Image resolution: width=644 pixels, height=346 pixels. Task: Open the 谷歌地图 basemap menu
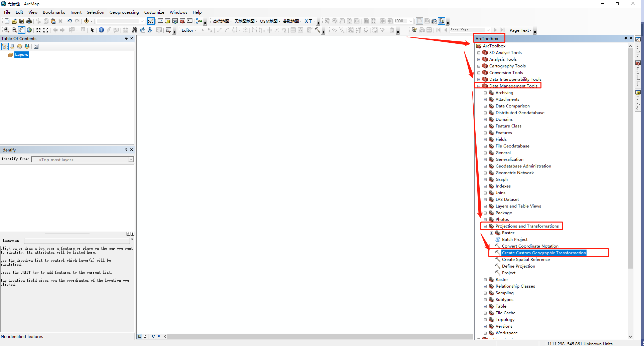pos(292,21)
